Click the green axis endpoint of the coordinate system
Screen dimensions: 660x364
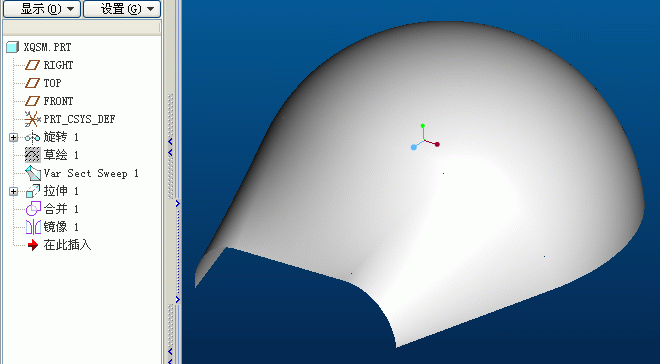coord(423,126)
